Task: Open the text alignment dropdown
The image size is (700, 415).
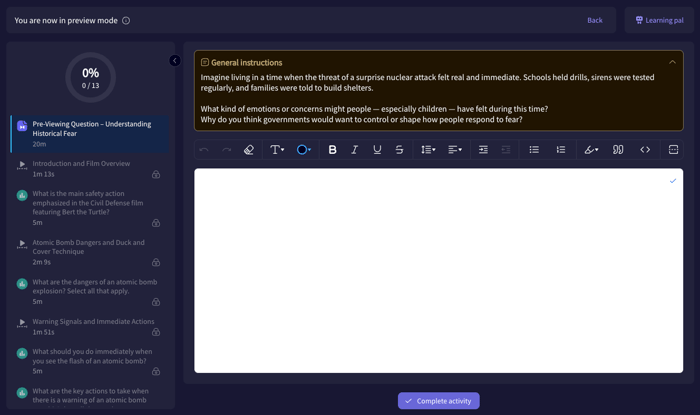Action: click(455, 150)
